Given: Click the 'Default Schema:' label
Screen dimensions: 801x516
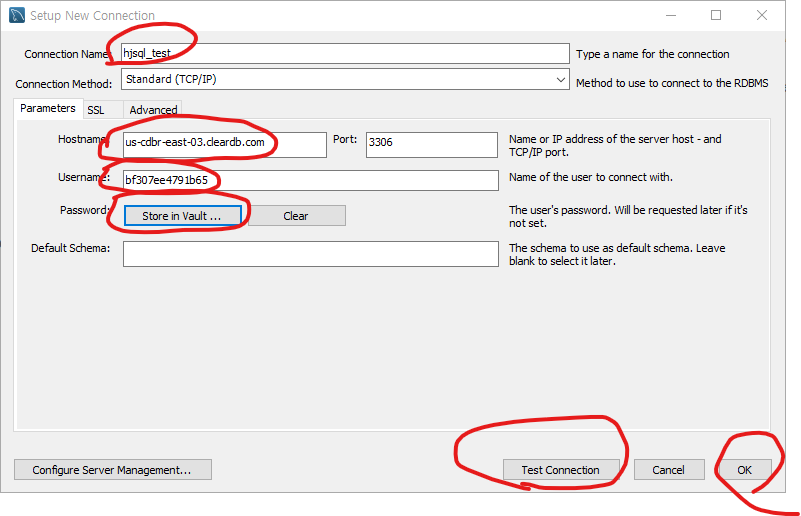Looking at the screenshot, I should (x=70, y=248).
